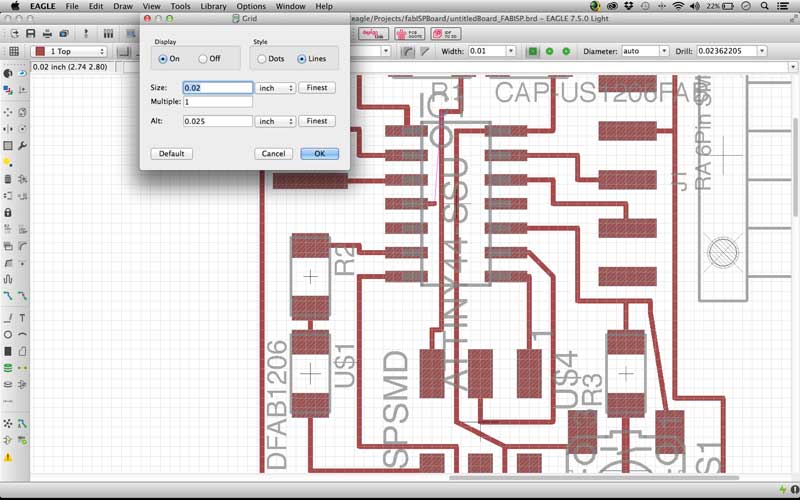800x500 pixels.
Task: Open the Display layers tool
Action: click(8, 90)
